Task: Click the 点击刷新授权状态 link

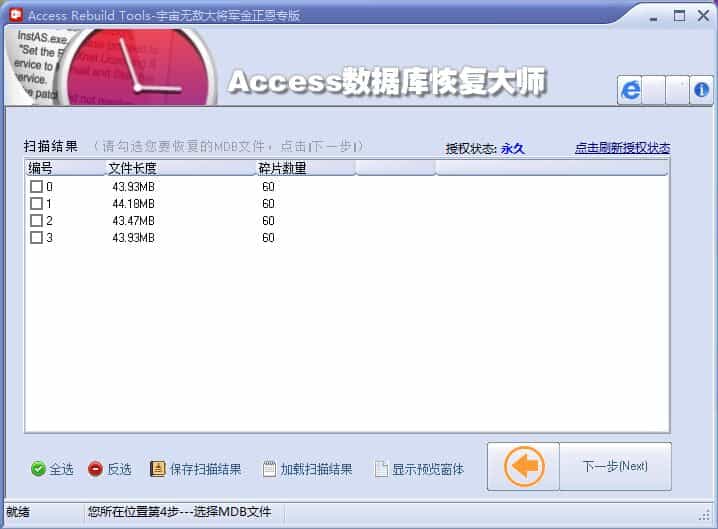Action: pyautogui.click(x=622, y=147)
